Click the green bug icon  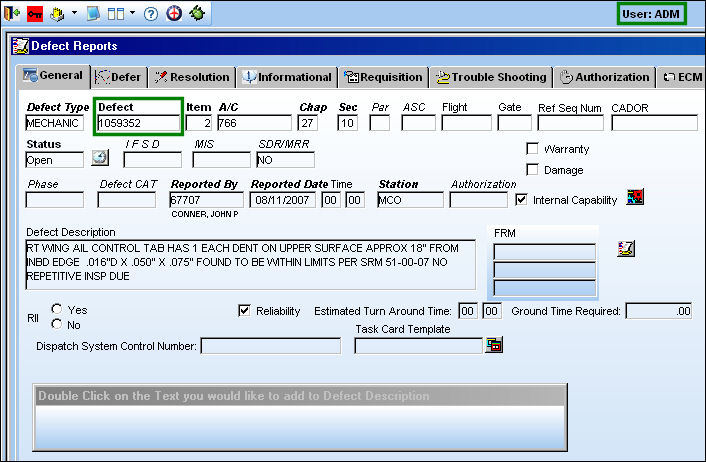pos(197,14)
